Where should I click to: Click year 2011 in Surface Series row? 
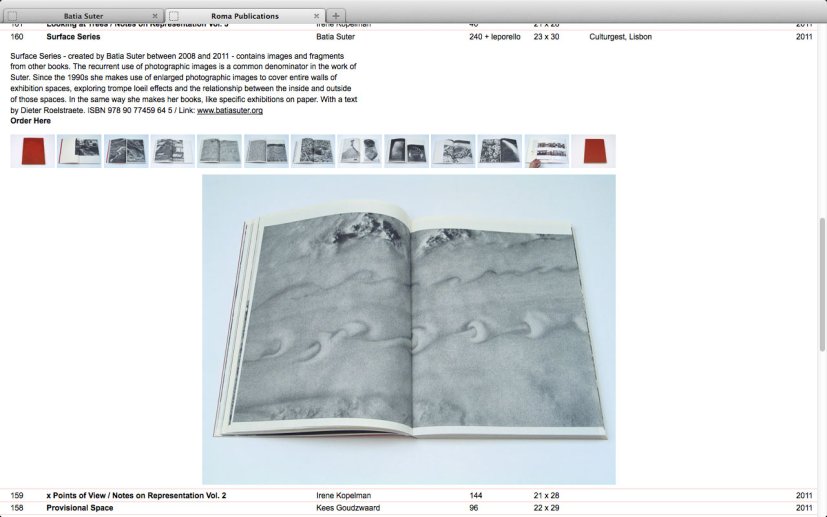pyautogui.click(x=804, y=37)
